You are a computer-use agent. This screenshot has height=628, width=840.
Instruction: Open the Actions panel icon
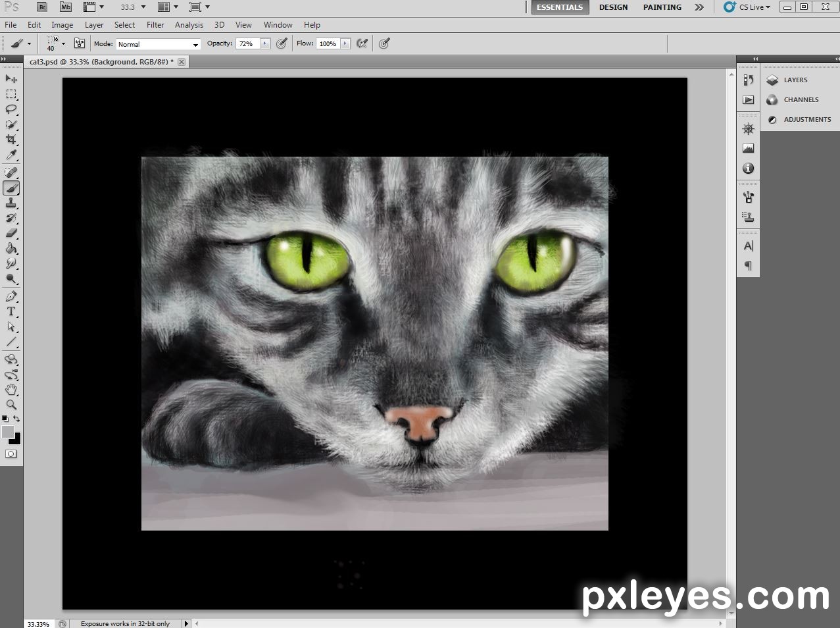[x=748, y=100]
